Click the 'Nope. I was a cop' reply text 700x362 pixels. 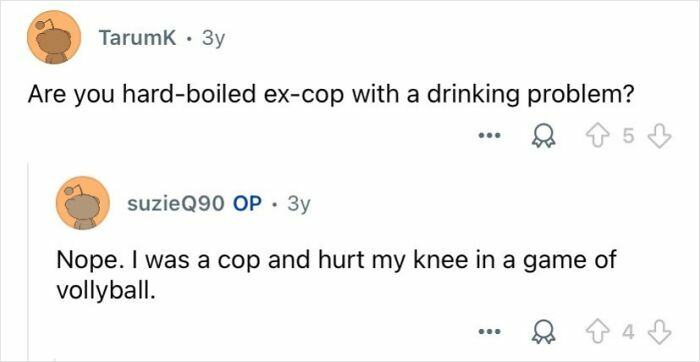click(159, 261)
